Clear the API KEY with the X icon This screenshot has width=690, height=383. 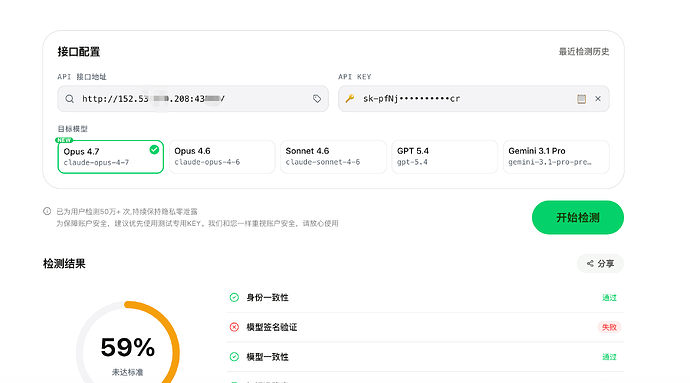click(598, 99)
